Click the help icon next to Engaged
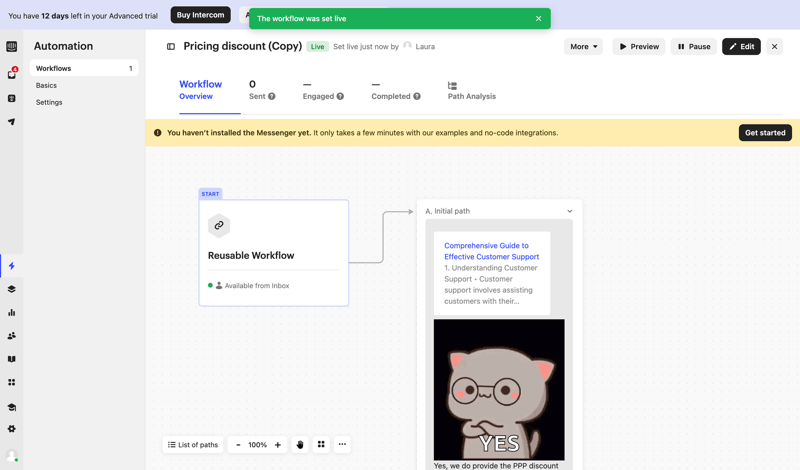800x470 pixels. pyautogui.click(x=340, y=96)
